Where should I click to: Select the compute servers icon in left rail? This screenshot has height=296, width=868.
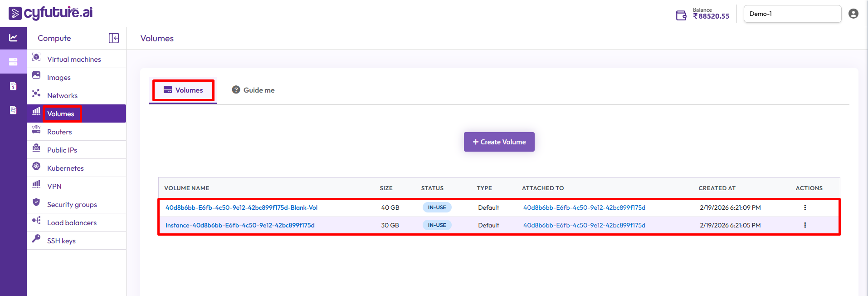pos(13,62)
